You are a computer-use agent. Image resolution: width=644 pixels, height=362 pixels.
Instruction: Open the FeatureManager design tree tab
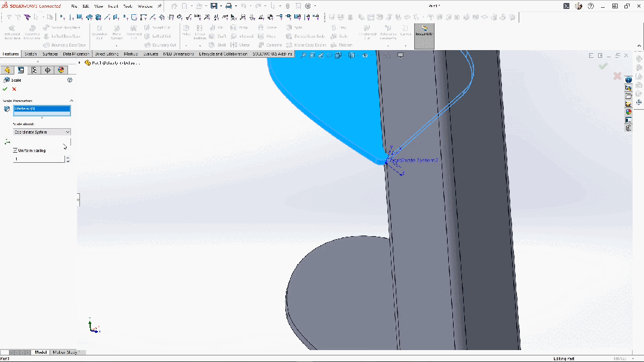tap(7, 70)
